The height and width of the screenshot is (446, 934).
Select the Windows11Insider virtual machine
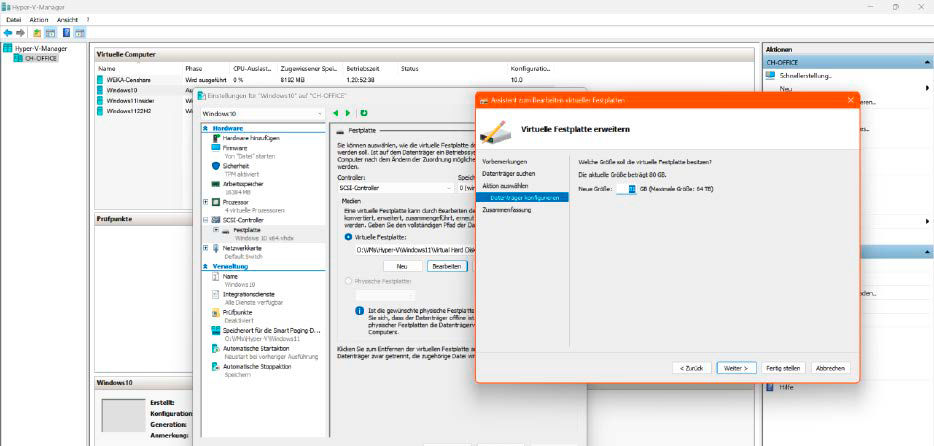pos(130,101)
